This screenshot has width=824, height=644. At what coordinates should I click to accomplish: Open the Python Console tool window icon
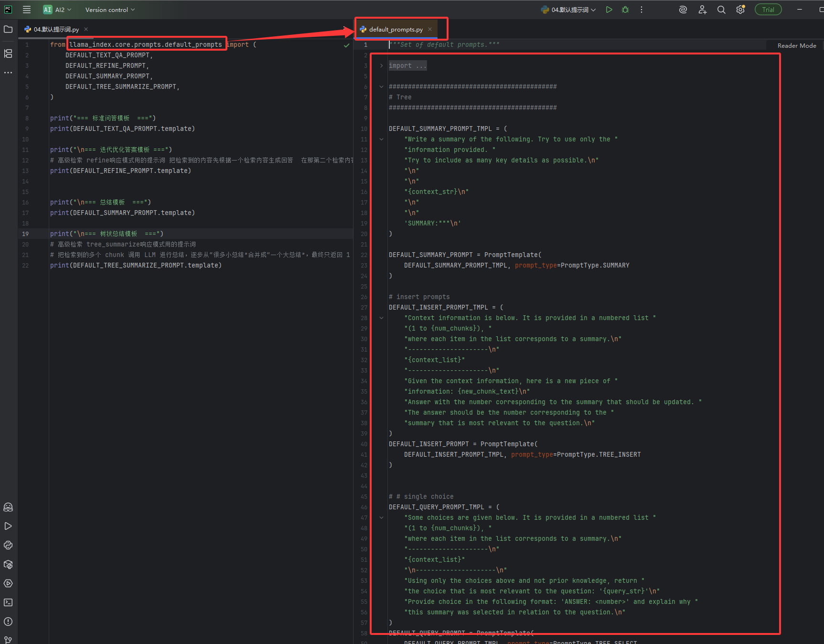point(8,545)
